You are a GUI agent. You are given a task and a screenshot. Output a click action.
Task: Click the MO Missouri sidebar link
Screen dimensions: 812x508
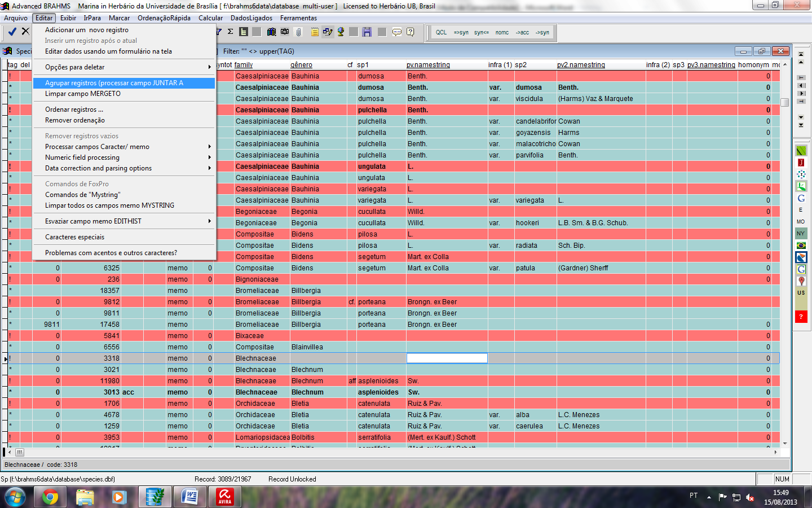pos(801,222)
